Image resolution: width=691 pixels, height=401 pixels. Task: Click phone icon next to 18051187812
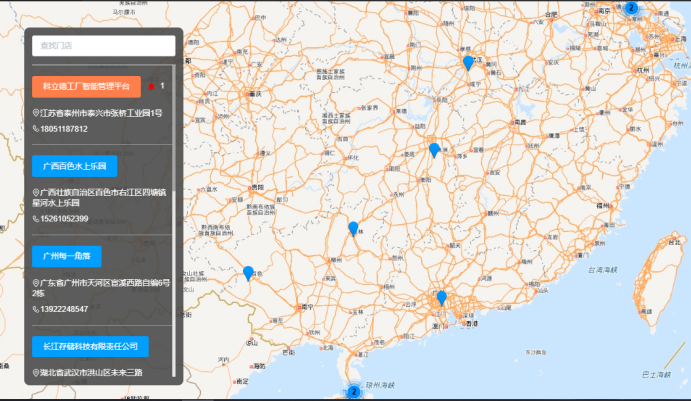(x=36, y=129)
